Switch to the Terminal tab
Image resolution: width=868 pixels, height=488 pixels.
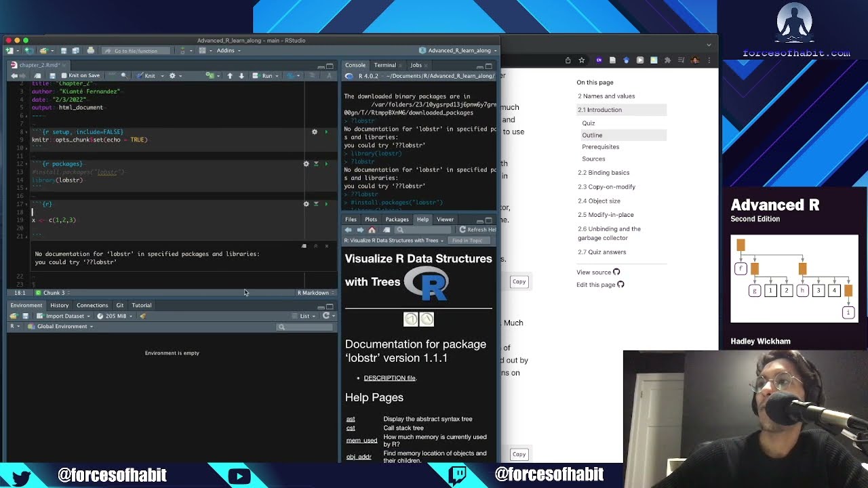(x=384, y=65)
